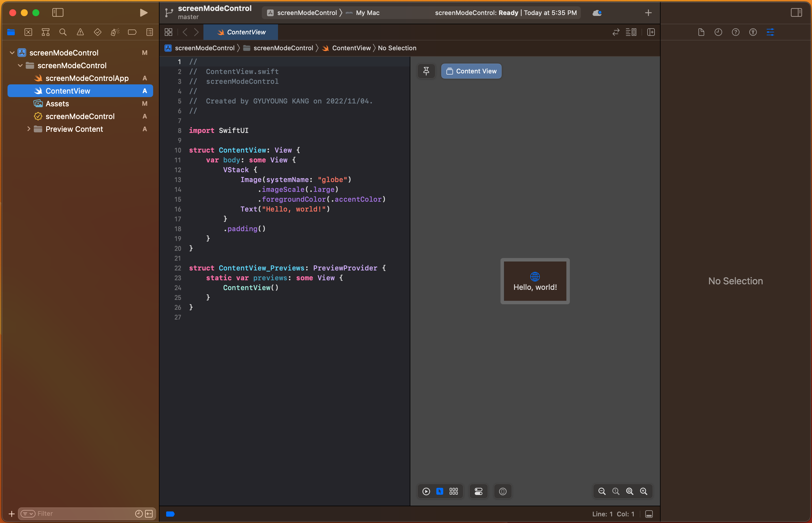Open the My Mac destination selector
The image size is (812, 523).
(368, 13)
